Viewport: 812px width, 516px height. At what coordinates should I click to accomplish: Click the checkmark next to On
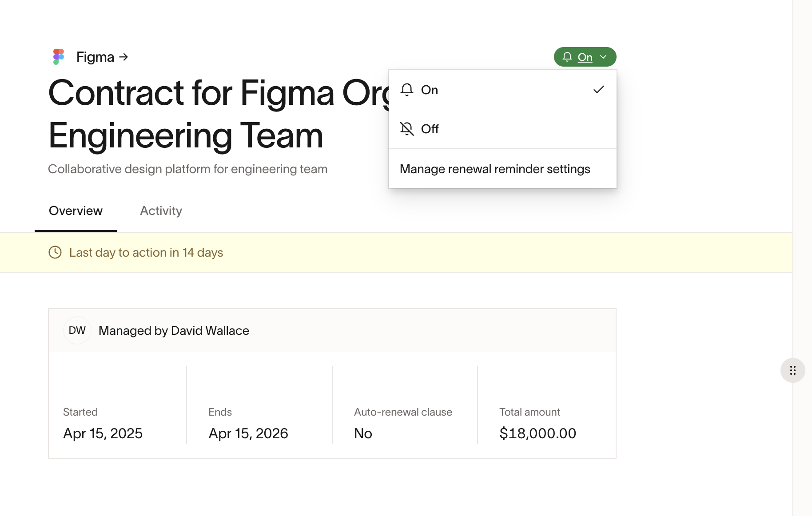[x=599, y=90]
